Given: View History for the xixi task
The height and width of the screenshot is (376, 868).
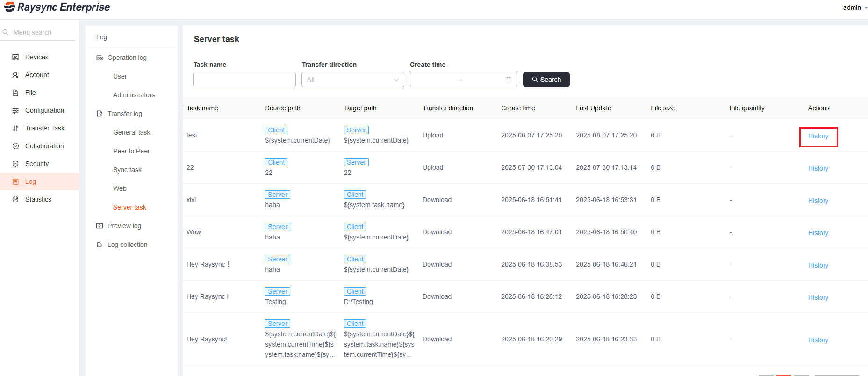Looking at the screenshot, I should (818, 201).
